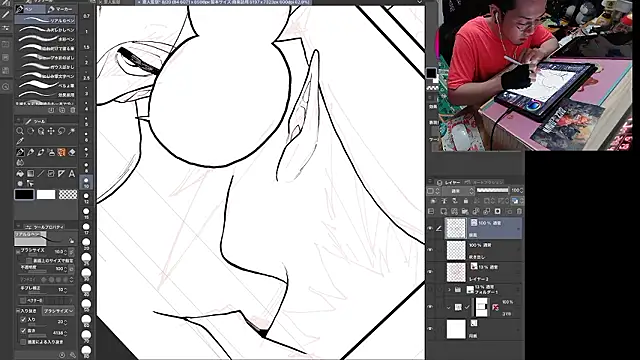
Task: Open the blending mode dropdown in Layer panel
Action: [x=458, y=191]
